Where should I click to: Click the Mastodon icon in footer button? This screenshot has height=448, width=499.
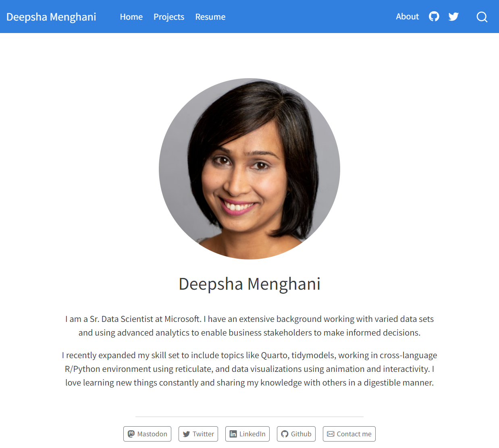coord(131,434)
